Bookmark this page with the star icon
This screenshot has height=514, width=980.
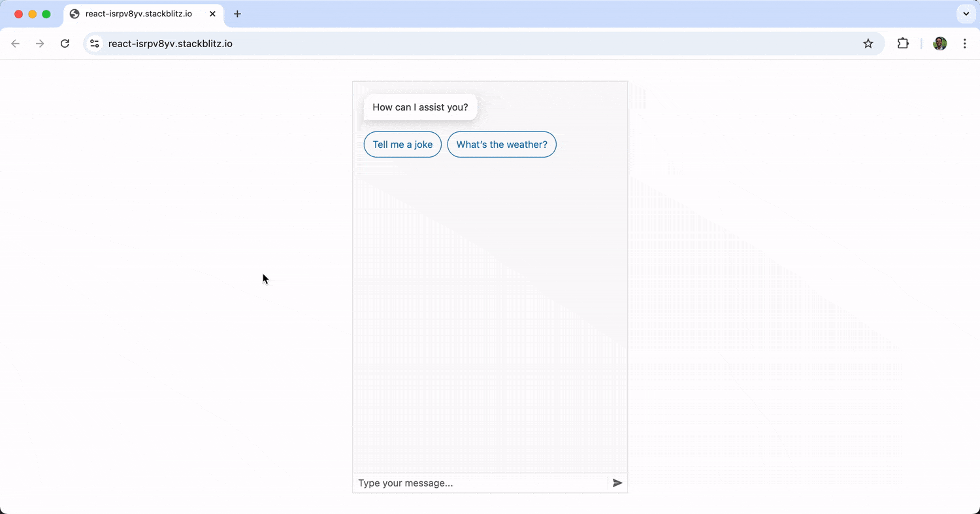(868, 44)
